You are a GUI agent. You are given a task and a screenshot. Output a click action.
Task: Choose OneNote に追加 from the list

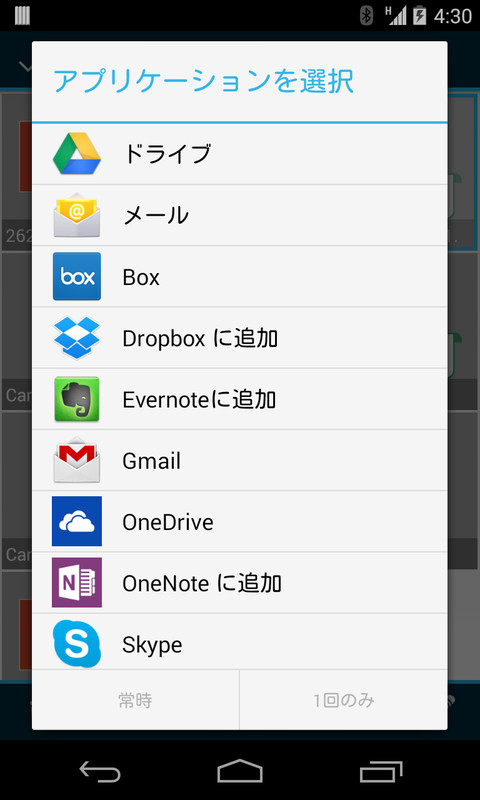240,582
